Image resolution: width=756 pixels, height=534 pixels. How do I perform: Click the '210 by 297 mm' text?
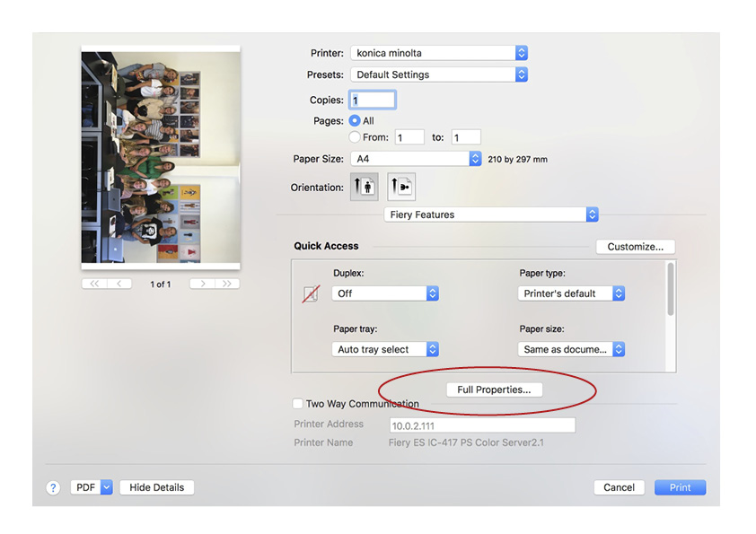(518, 160)
